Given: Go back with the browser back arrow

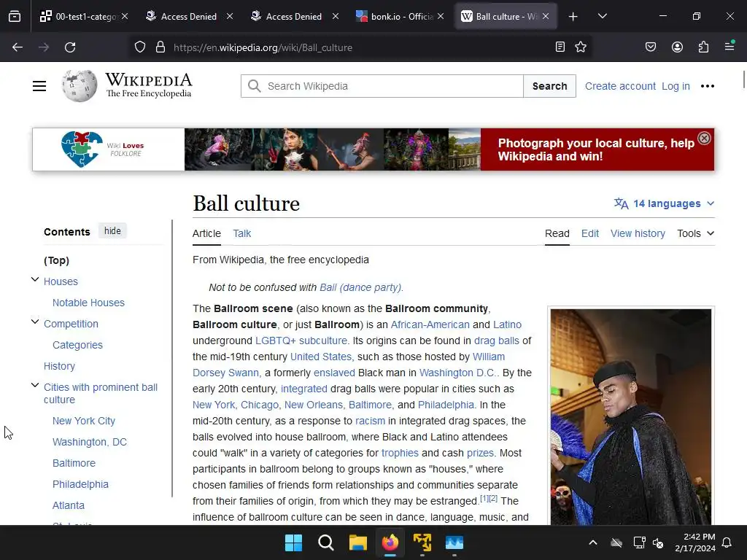Looking at the screenshot, I should click(x=18, y=47).
